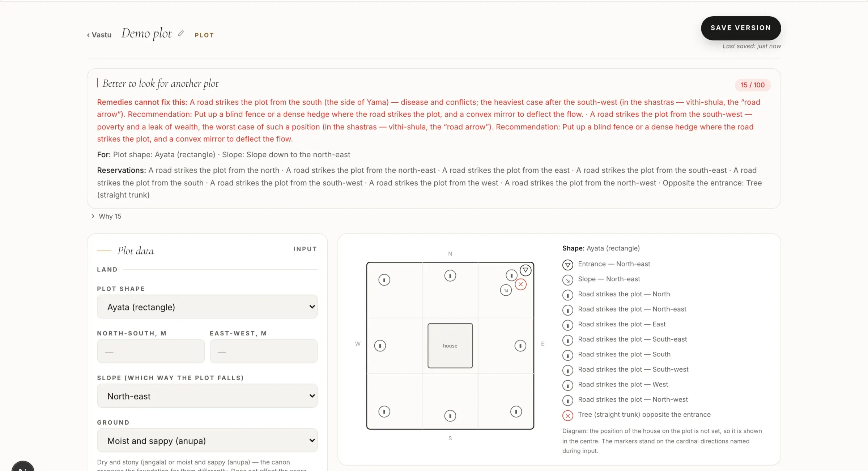The width and height of the screenshot is (868, 471).
Task: Click the road marker on the plot's east side
Action: [x=520, y=346]
